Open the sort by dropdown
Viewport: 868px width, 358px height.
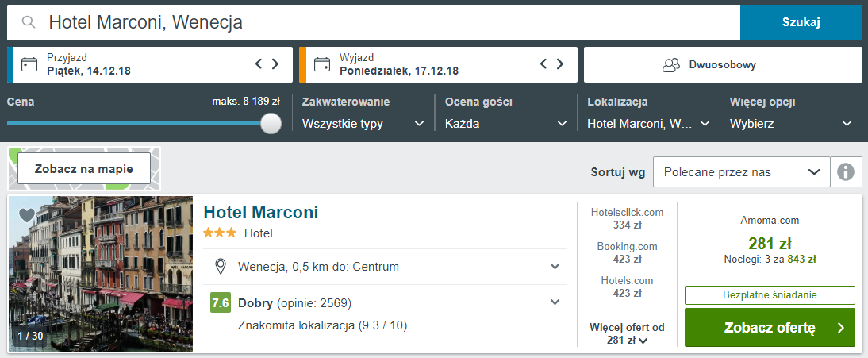[x=741, y=172]
